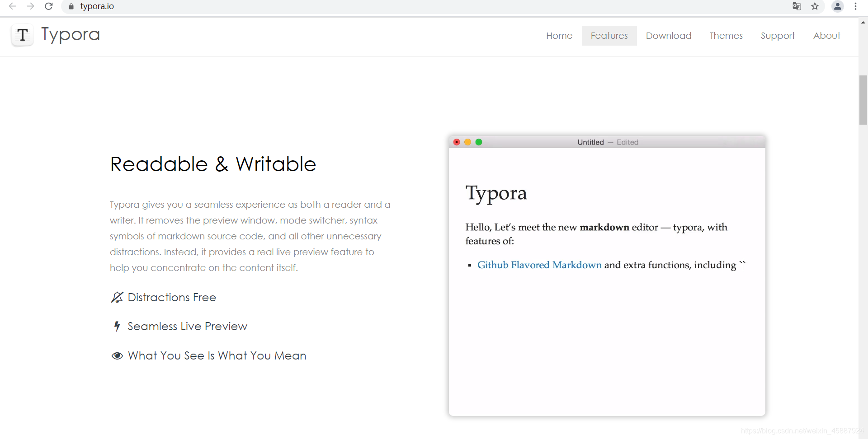Image resolution: width=868 pixels, height=439 pixels.
Task: Click the Typora heading in demo editor
Action: (x=496, y=193)
